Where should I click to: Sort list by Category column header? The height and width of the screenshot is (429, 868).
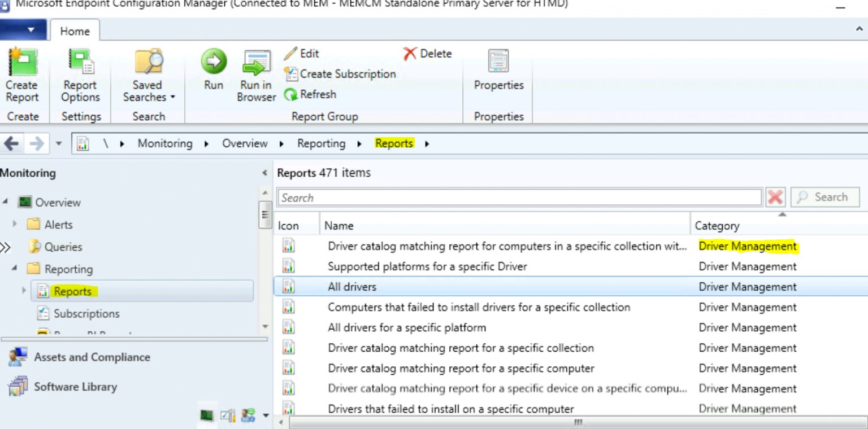(x=717, y=226)
